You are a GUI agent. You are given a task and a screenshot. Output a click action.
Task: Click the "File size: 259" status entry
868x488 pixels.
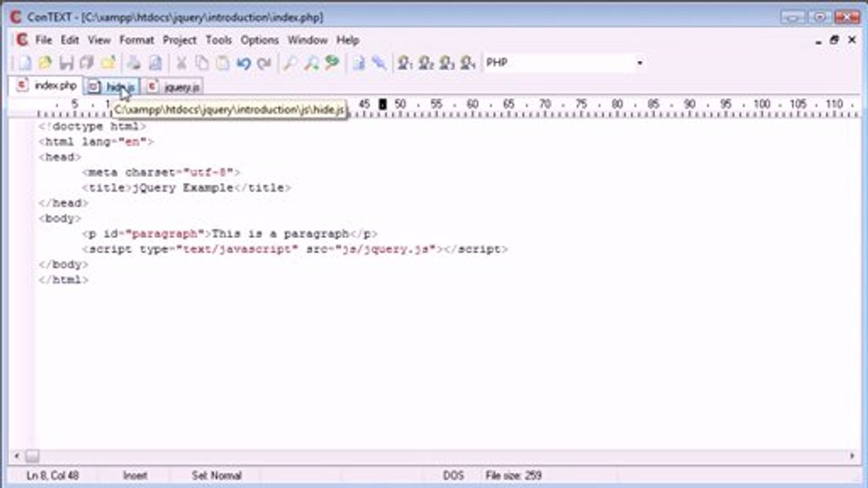[x=514, y=476]
